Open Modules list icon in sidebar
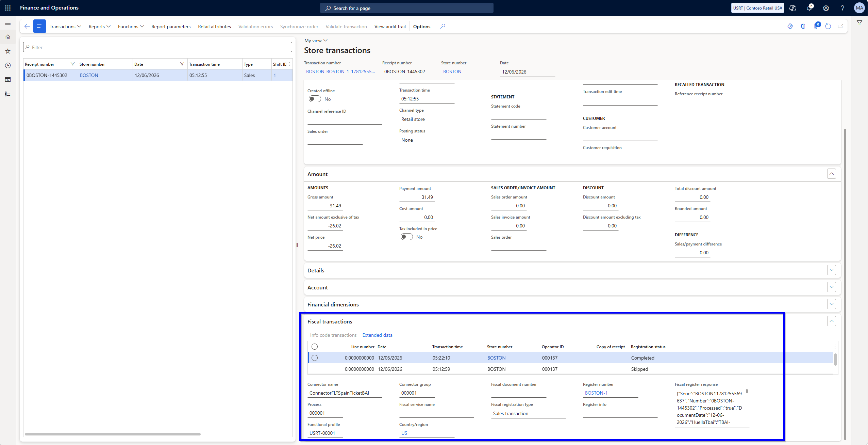Viewport: 868px width, 445px height. coord(8,94)
